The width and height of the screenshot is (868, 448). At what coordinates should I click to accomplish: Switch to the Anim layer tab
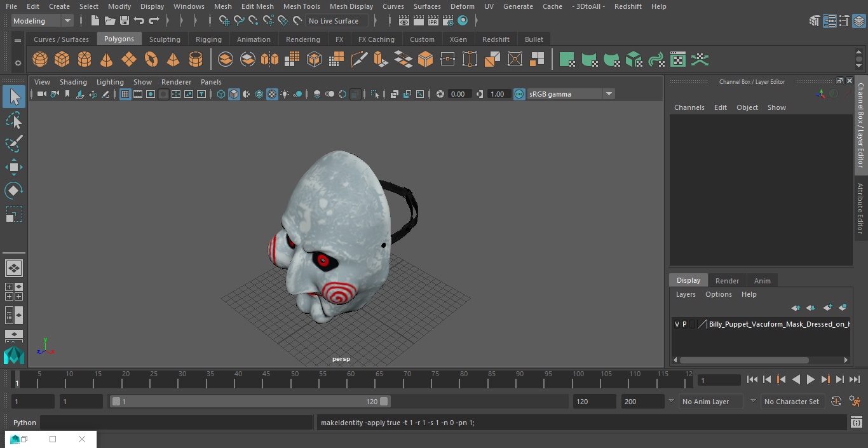click(x=762, y=281)
